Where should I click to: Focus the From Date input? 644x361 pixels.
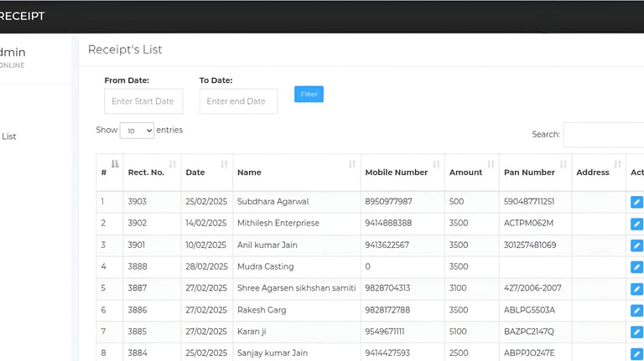click(x=143, y=101)
